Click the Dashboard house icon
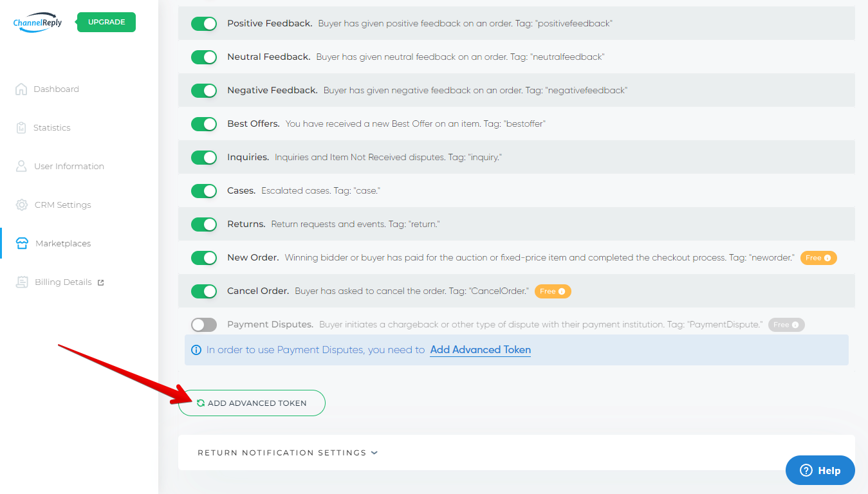Viewport: 868px width, 494px height. (x=21, y=89)
